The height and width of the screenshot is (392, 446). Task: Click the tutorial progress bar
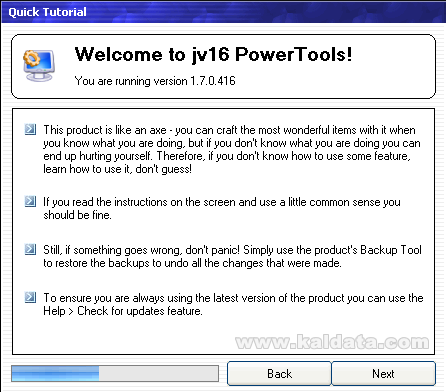[115, 373]
